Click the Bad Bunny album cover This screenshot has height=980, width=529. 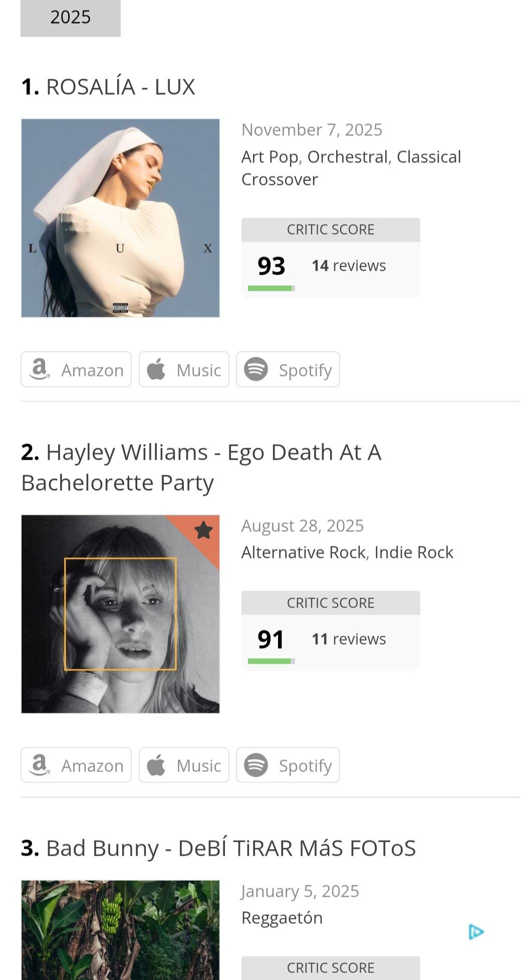point(120,930)
